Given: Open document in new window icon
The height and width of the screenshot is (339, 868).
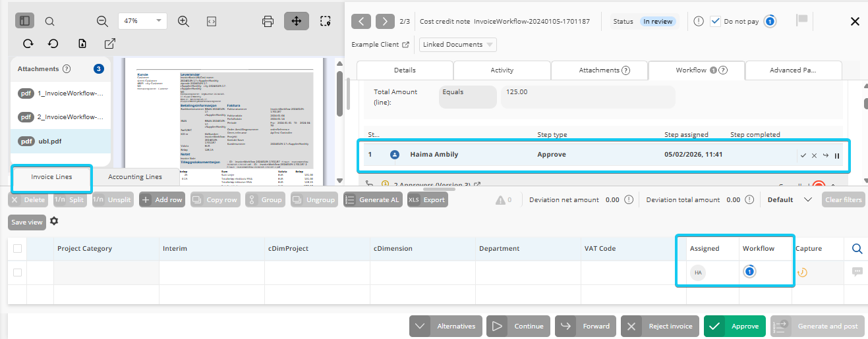Looking at the screenshot, I should [109, 43].
